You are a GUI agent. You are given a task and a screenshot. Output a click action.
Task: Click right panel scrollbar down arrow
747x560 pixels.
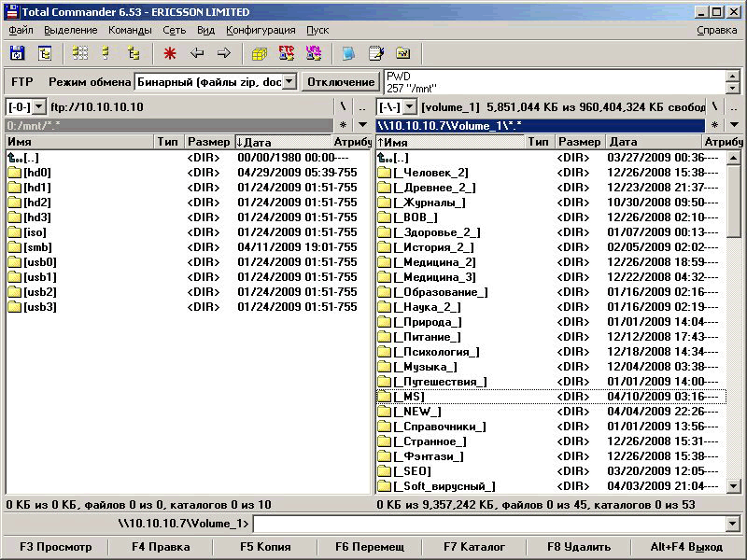tap(734, 486)
